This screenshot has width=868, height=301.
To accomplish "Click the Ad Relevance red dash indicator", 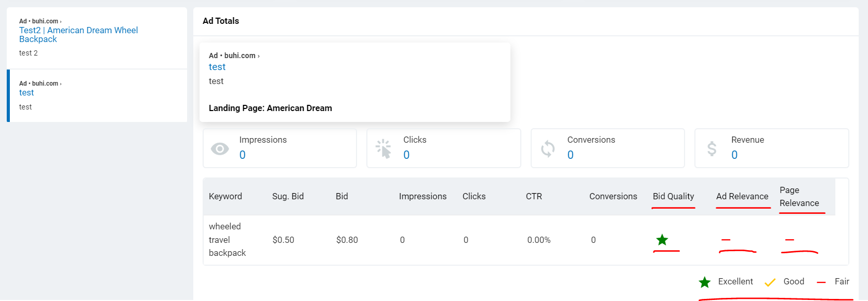I will [x=725, y=240].
